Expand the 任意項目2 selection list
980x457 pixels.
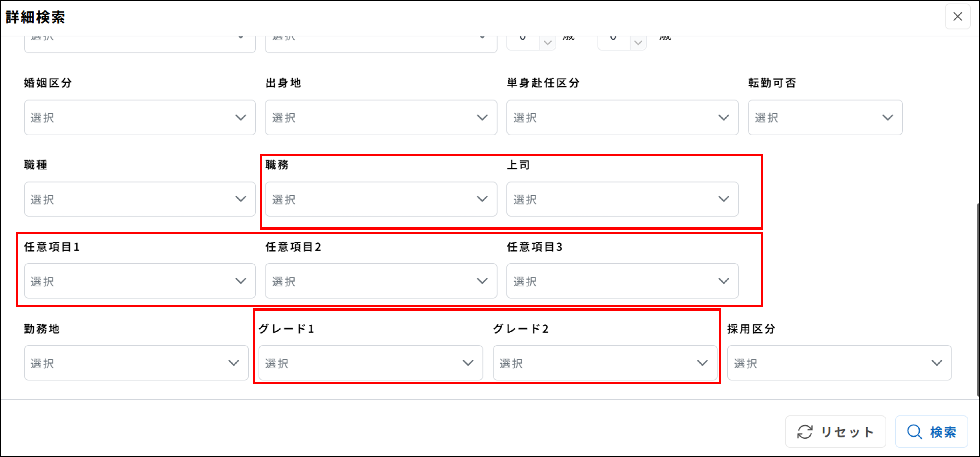(380, 281)
